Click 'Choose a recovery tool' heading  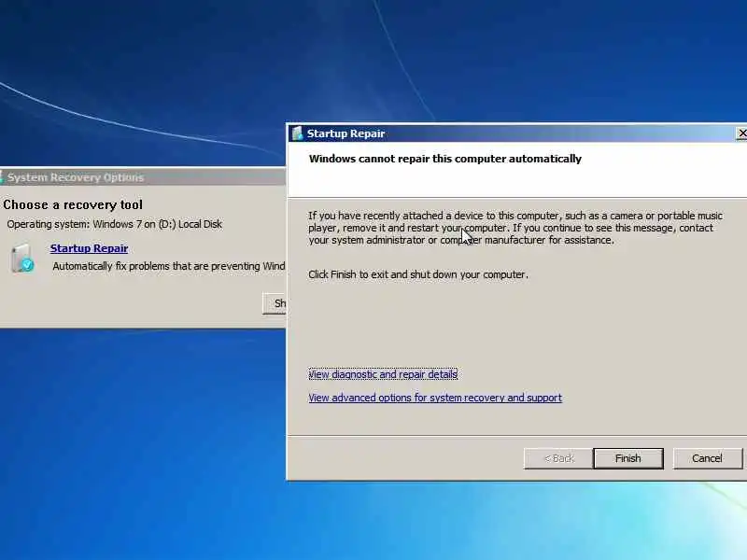pyautogui.click(x=73, y=204)
